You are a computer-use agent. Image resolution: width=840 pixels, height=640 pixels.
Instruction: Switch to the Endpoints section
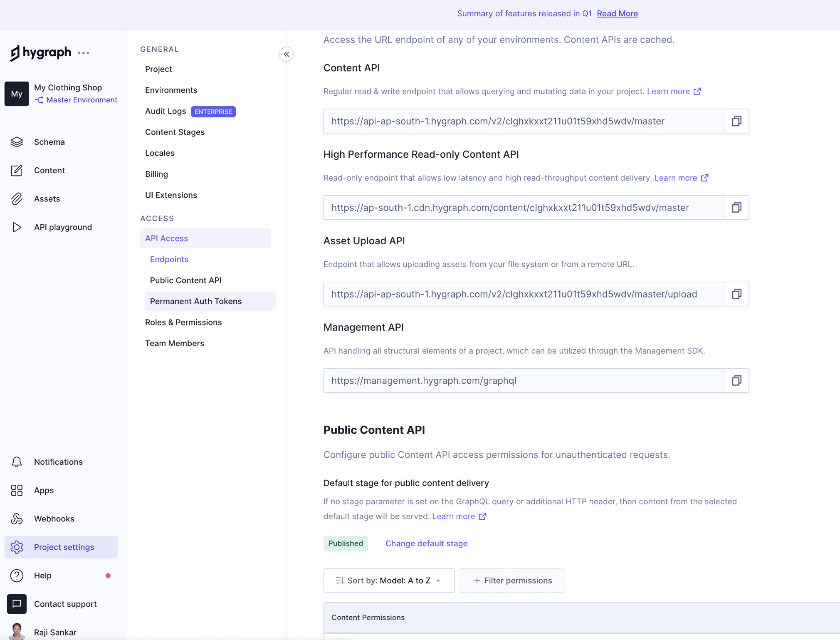[x=169, y=259]
